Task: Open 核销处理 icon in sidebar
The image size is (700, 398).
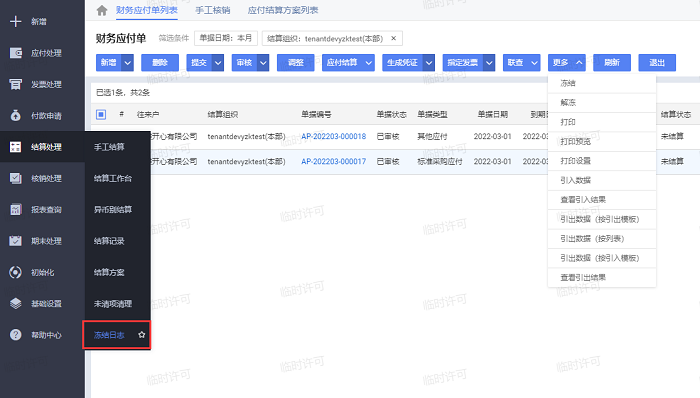Action: [x=16, y=178]
